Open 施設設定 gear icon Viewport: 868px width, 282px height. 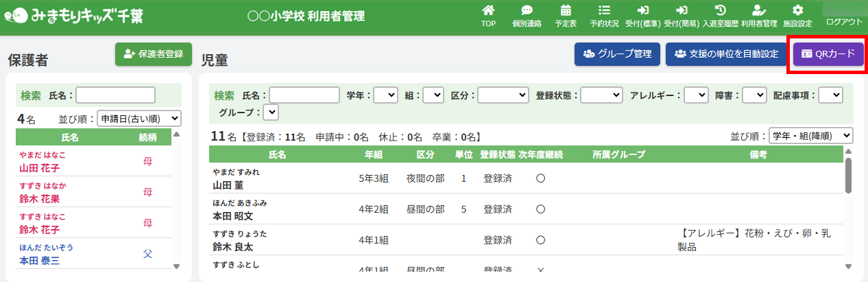(x=797, y=11)
